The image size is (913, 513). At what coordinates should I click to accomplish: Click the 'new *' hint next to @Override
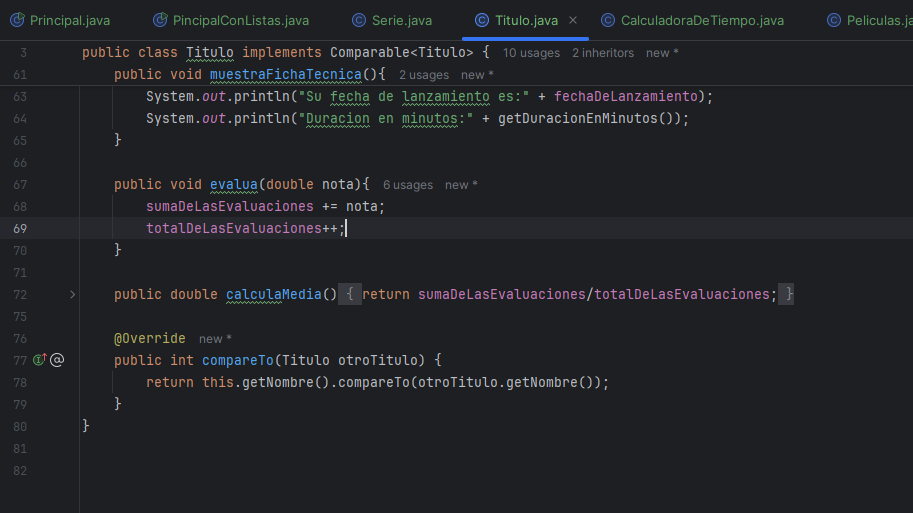(x=215, y=339)
